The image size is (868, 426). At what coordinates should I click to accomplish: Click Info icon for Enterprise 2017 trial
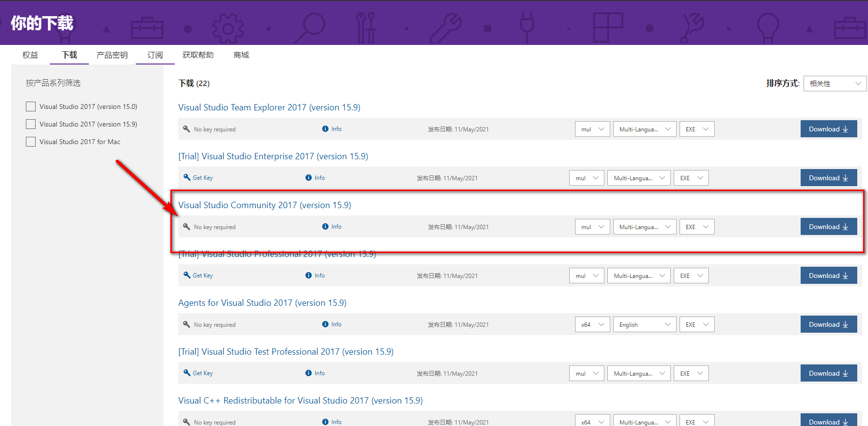[x=309, y=178]
